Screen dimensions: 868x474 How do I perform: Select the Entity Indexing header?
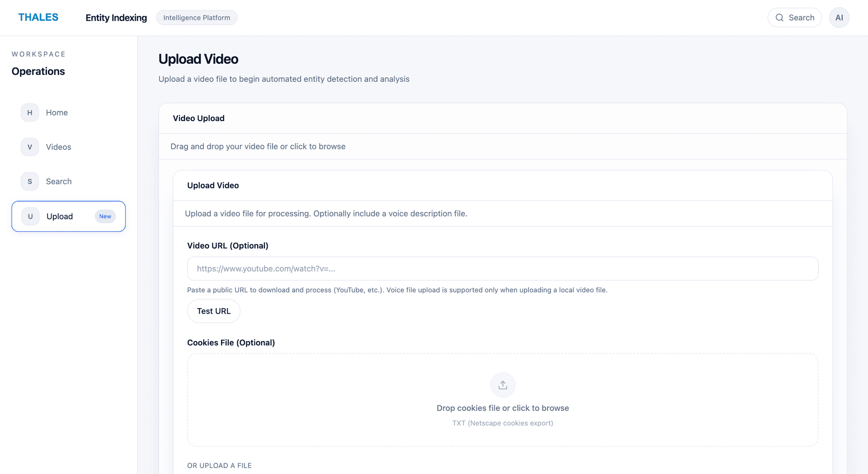point(116,18)
